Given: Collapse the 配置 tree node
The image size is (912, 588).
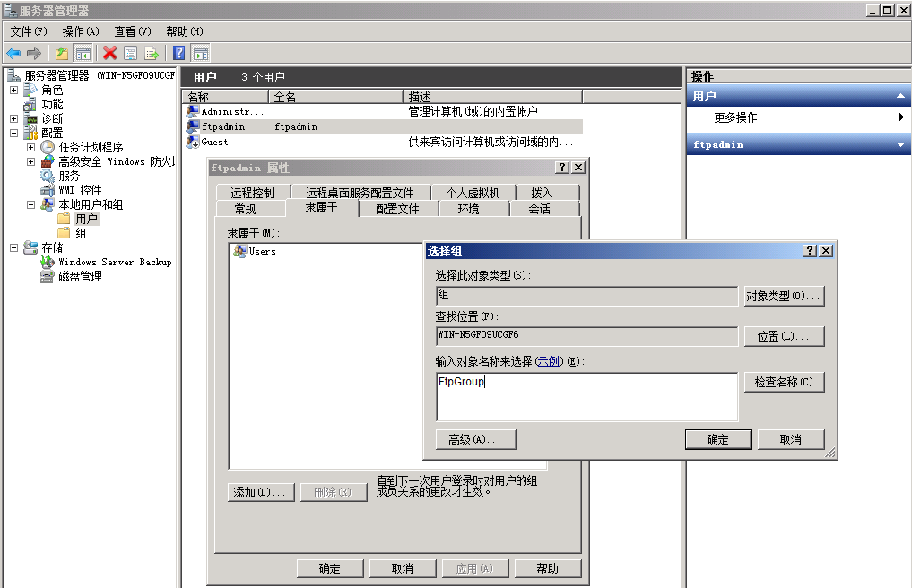Looking at the screenshot, I should click(x=14, y=134).
